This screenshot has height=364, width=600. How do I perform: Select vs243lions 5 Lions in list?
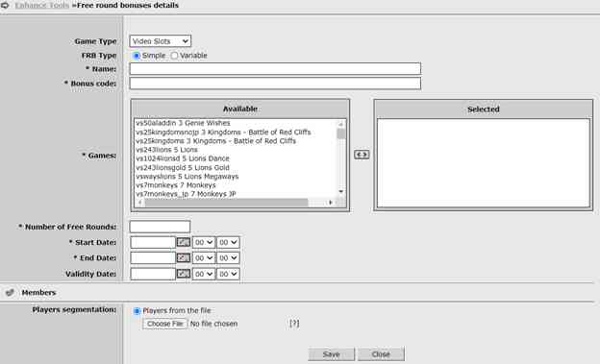pos(167,150)
